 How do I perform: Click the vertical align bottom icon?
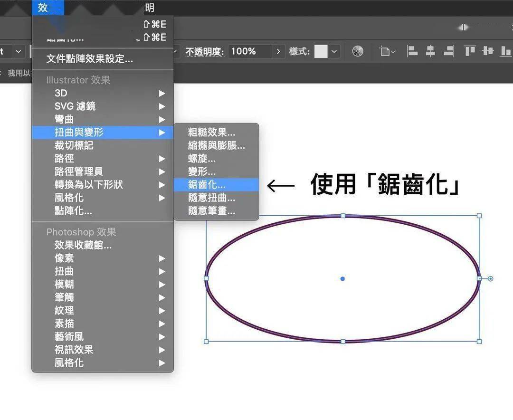pyautogui.click(x=505, y=51)
